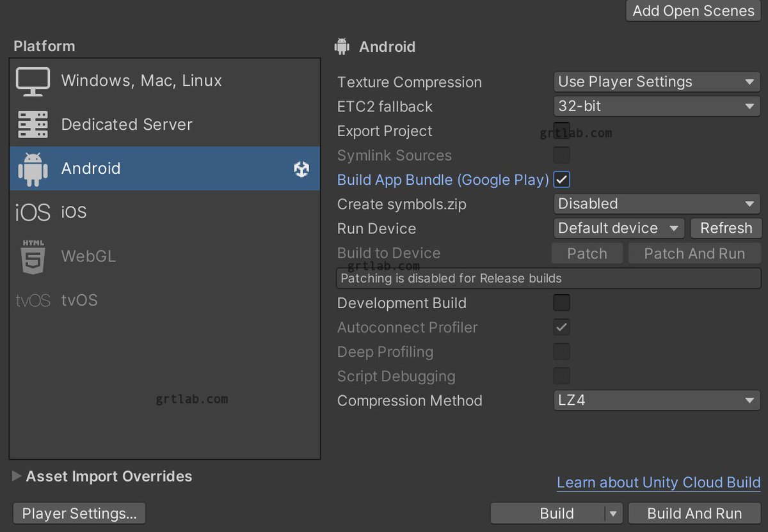The image size is (768, 532).
Task: Click the Platform heading
Action: pos(44,46)
